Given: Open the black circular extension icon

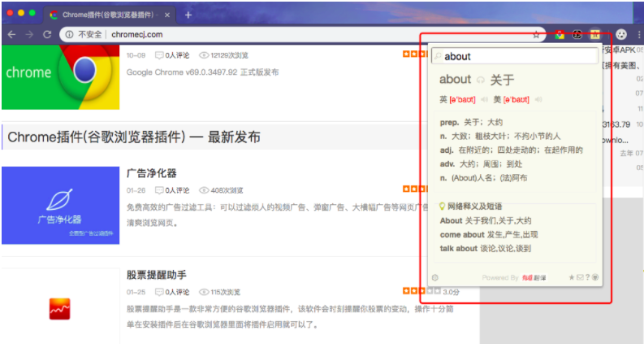Looking at the screenshot, I should [577, 35].
